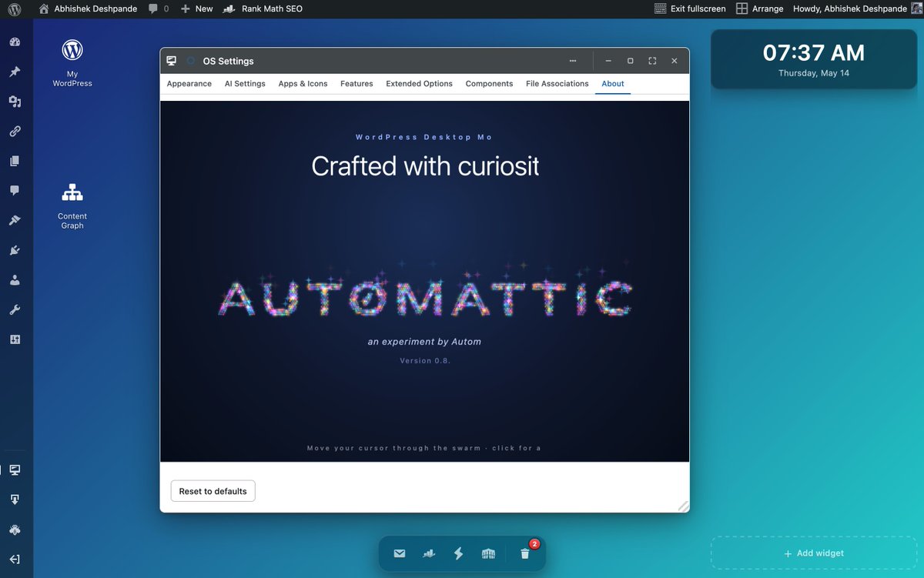Open Comments speech bubble in sidebar
The height and width of the screenshot is (578, 924).
pyautogui.click(x=15, y=191)
